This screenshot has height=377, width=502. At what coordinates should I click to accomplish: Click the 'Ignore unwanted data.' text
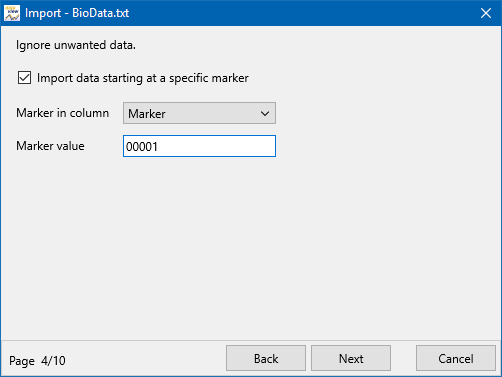point(76,45)
